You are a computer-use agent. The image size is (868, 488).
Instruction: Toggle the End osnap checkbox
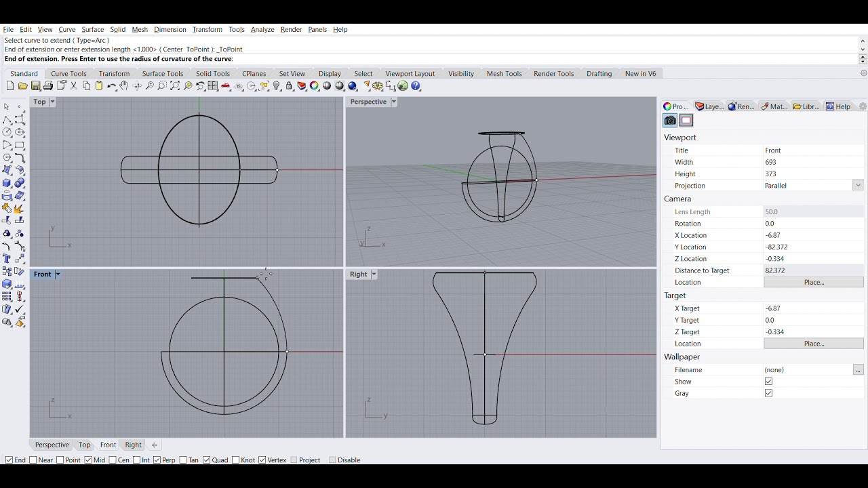click(9, 460)
